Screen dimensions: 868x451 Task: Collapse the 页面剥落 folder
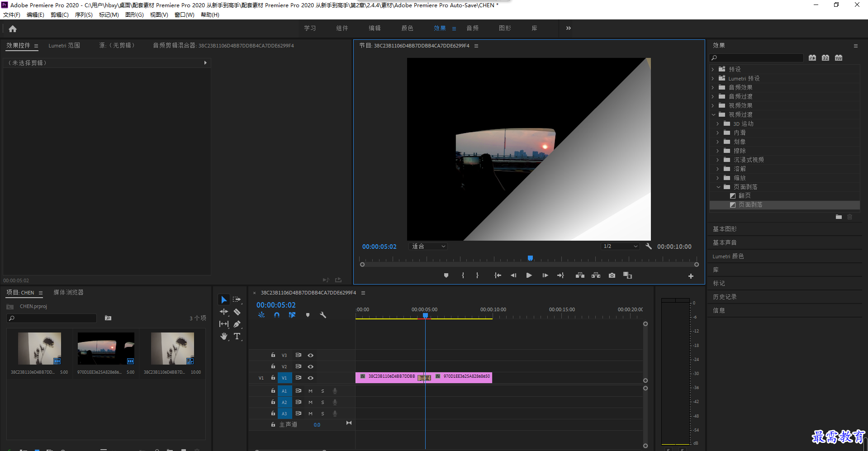(x=718, y=187)
